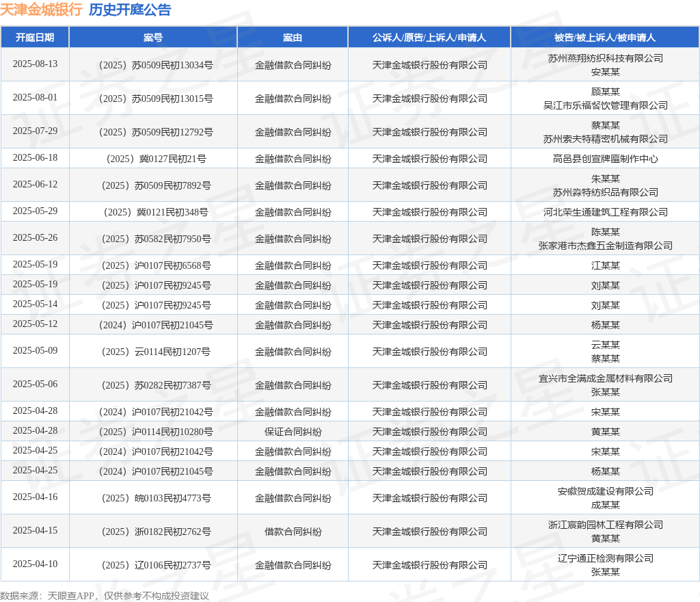The width and height of the screenshot is (700, 602).
Task: Select the 历史开庭公告 heading
Action: point(130,10)
